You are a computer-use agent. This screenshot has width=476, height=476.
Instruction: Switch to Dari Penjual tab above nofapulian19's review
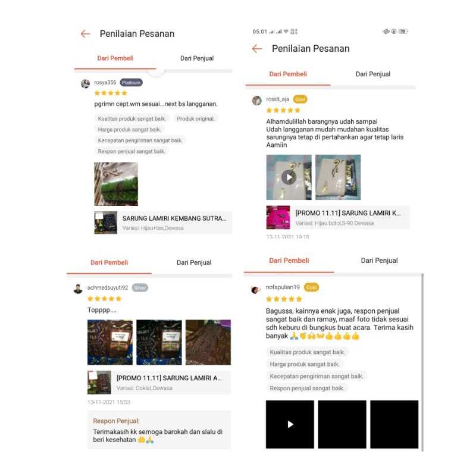click(379, 261)
